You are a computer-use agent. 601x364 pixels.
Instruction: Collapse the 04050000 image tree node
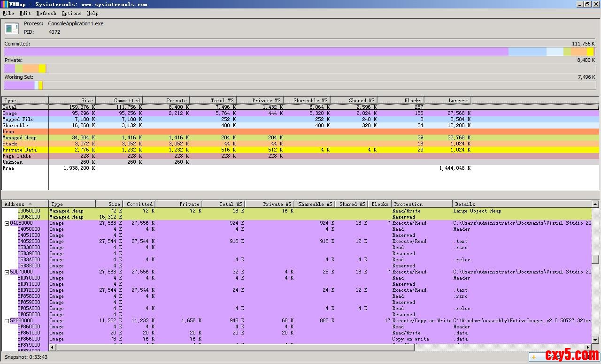coord(7,223)
